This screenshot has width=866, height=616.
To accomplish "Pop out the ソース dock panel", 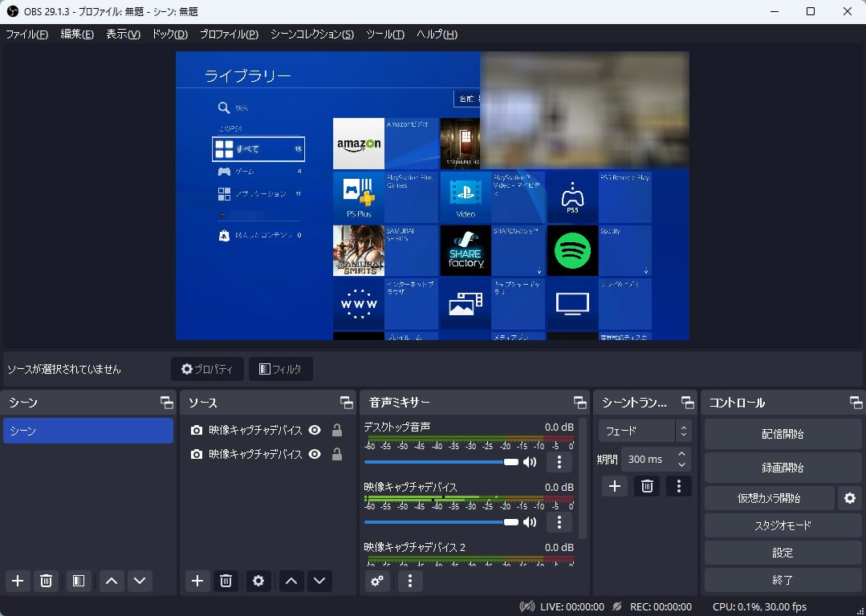I will coord(346,403).
